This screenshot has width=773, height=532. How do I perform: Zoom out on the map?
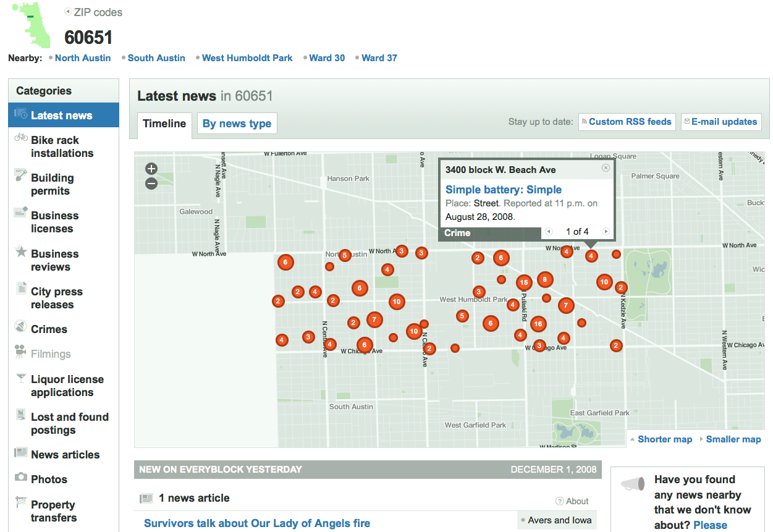pos(151,184)
